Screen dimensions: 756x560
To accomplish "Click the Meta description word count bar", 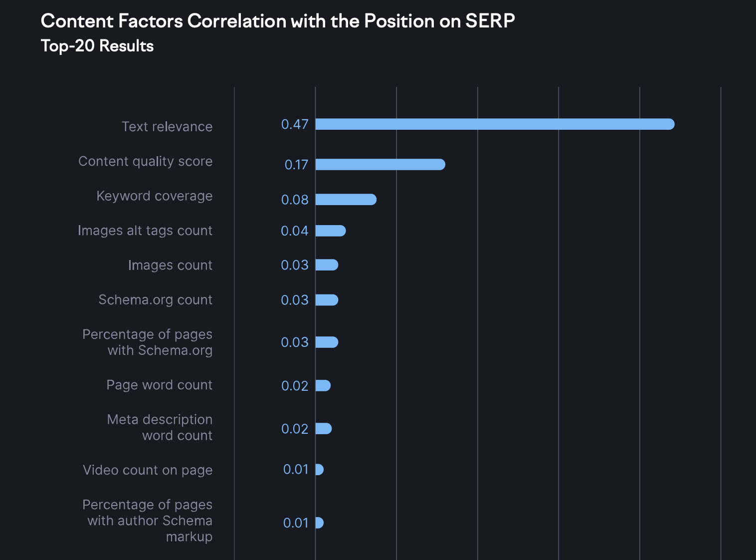I will pos(324,429).
